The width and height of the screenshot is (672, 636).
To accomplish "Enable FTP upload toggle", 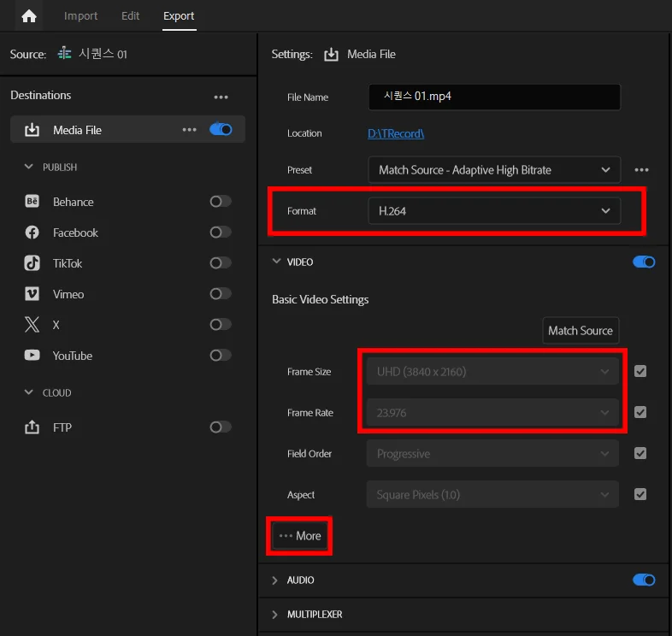I will pyautogui.click(x=221, y=427).
